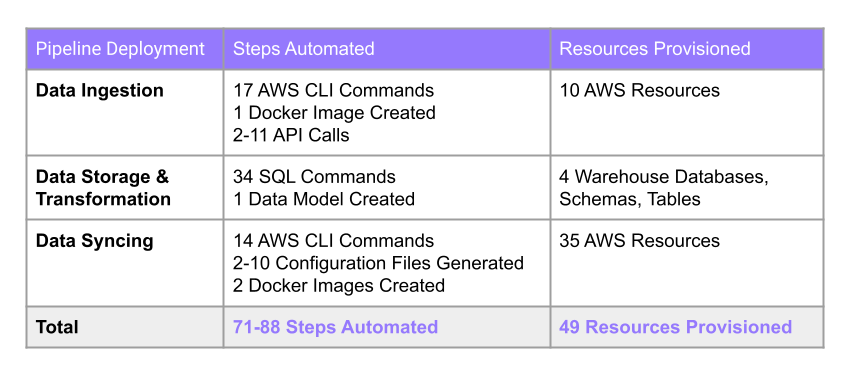Click the Resources Provisioned column header
Screen dimensions: 841x375
[x=654, y=49]
